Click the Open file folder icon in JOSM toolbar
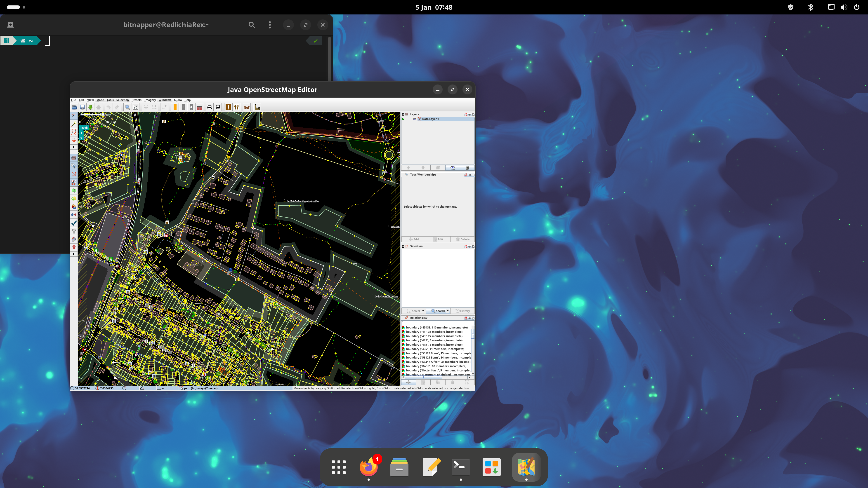This screenshot has width=868, height=488. (74, 107)
